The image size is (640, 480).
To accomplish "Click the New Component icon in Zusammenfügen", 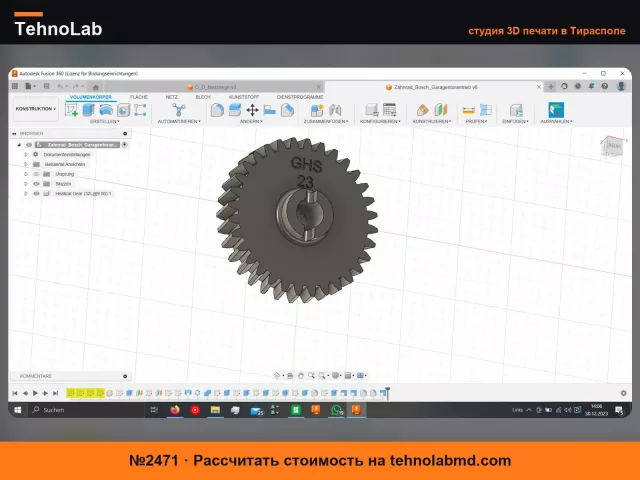I will point(317,110).
